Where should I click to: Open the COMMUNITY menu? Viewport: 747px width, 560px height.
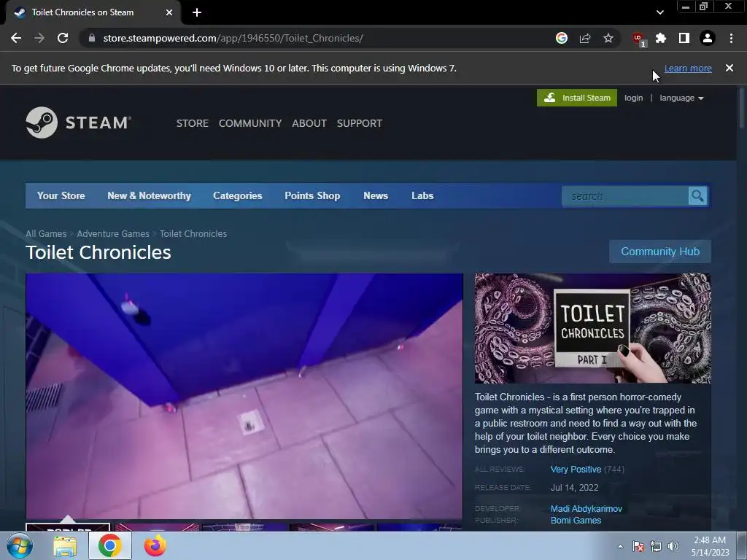pyautogui.click(x=250, y=123)
